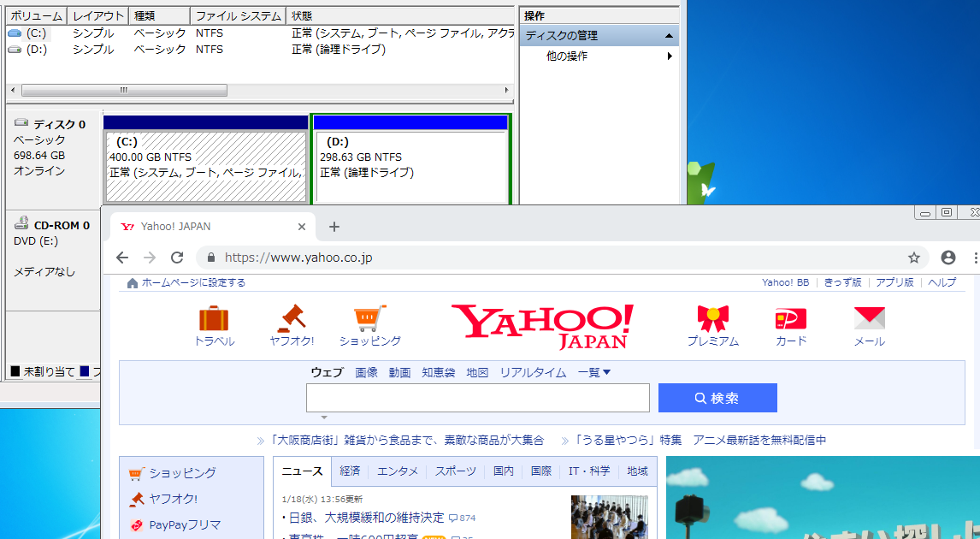This screenshot has width=980, height=539.
Task: Select the 知恵袋 search category
Action: [x=438, y=373]
